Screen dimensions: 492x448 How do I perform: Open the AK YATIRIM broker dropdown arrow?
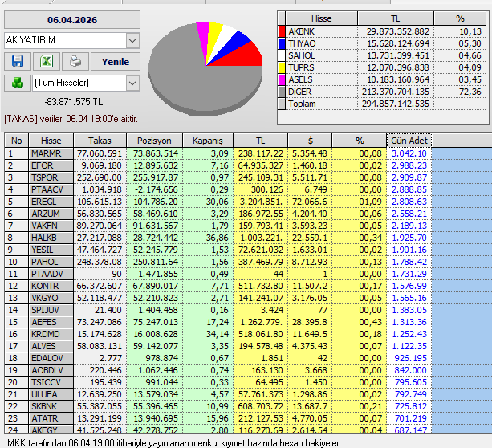click(x=132, y=40)
